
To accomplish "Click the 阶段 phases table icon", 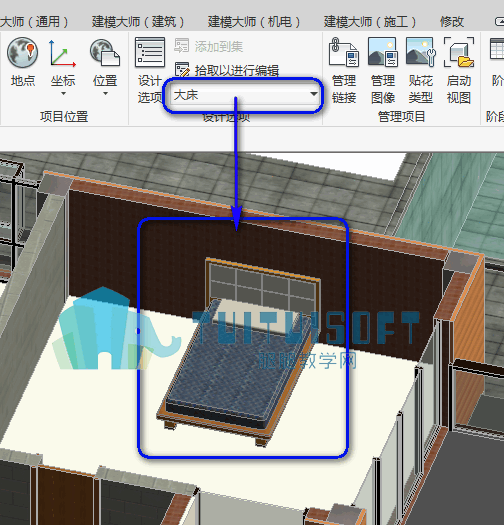I will click(497, 50).
